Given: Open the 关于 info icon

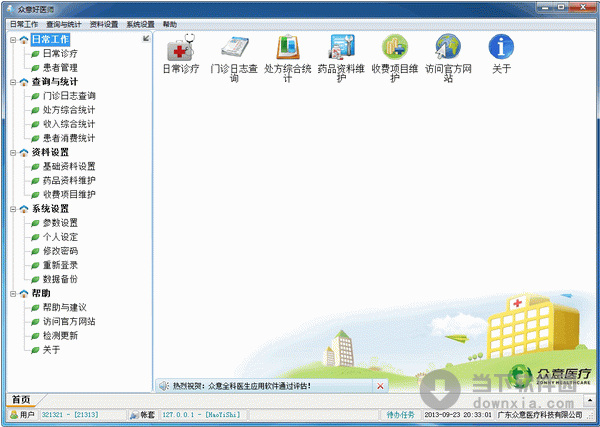Looking at the screenshot, I should (501, 47).
